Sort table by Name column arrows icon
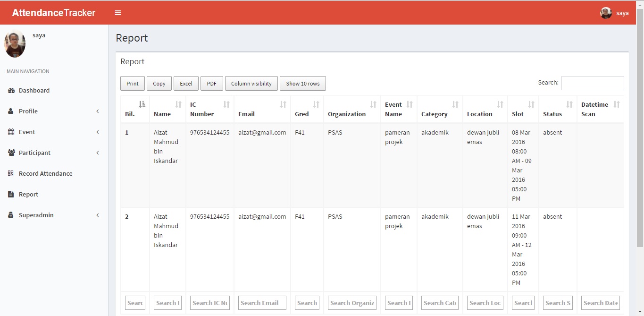Screen dimensions: 644x316 point(178,104)
